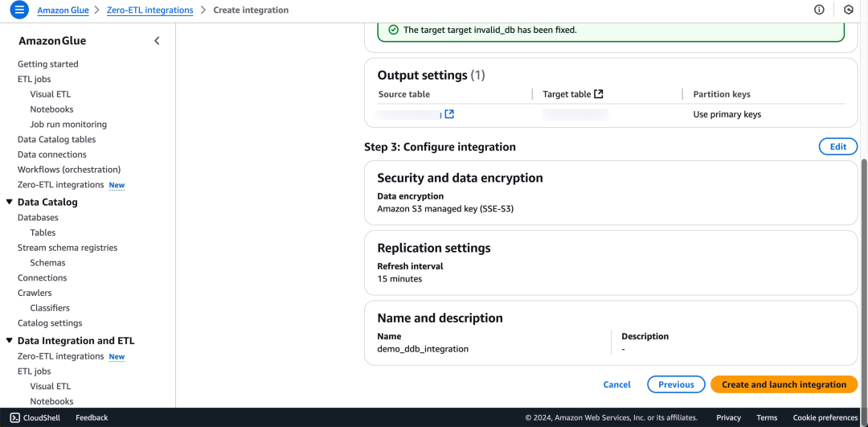Click the Target table external link icon
This screenshot has height=427, width=868.
click(598, 94)
